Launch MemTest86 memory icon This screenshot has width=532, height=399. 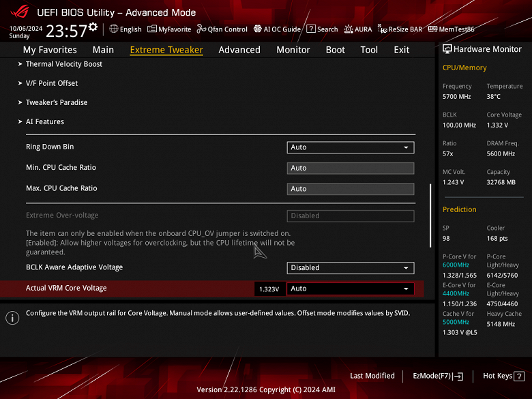432,29
